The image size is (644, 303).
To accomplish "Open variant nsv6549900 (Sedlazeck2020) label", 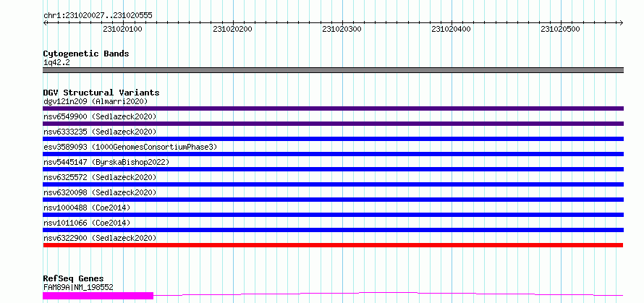I will click(100, 116).
